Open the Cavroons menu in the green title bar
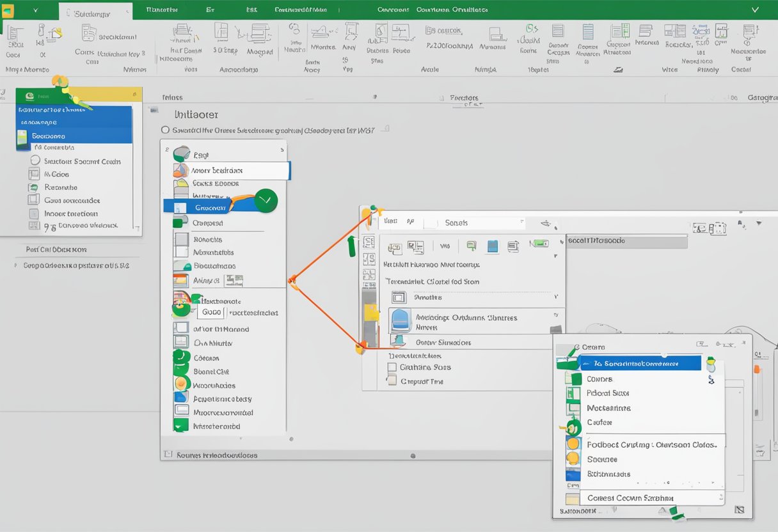 [x=392, y=10]
